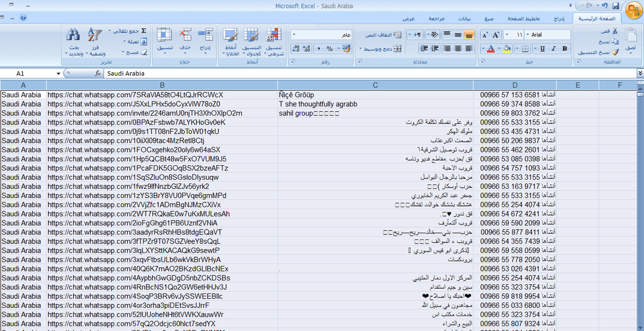The height and width of the screenshot is (331, 644).
Task: Toggle Italic formatting
Action: 554,49
